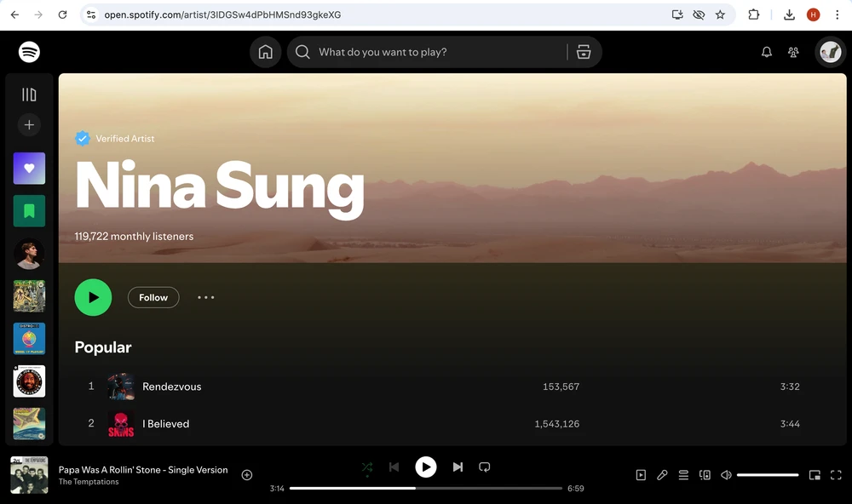The height and width of the screenshot is (504, 852).
Task: Expand Your Library sidebar
Action: [x=29, y=94]
